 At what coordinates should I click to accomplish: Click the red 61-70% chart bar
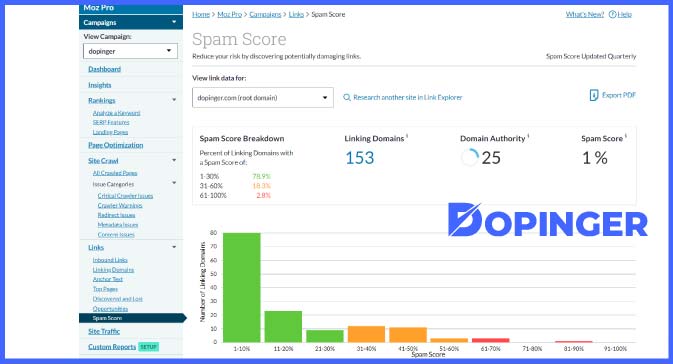click(491, 340)
